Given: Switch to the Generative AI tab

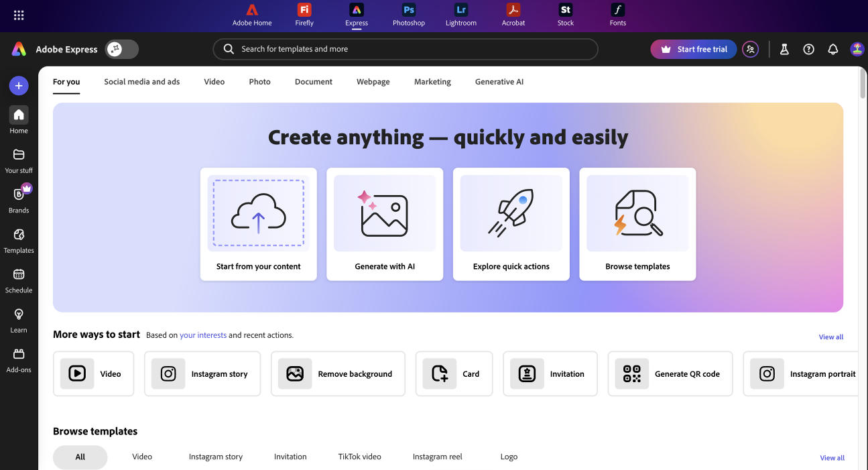Looking at the screenshot, I should pyautogui.click(x=499, y=81).
